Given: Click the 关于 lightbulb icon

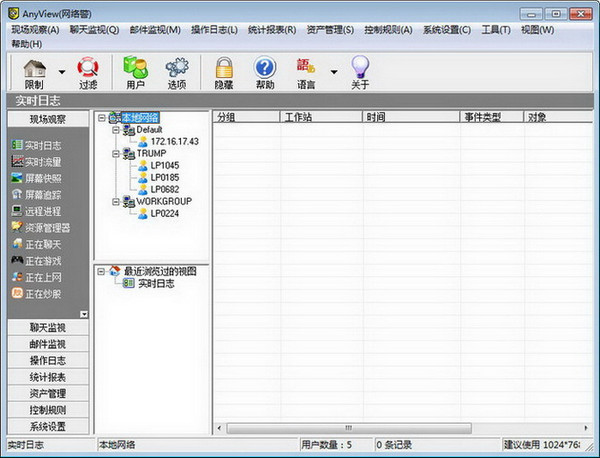Looking at the screenshot, I should tap(359, 68).
